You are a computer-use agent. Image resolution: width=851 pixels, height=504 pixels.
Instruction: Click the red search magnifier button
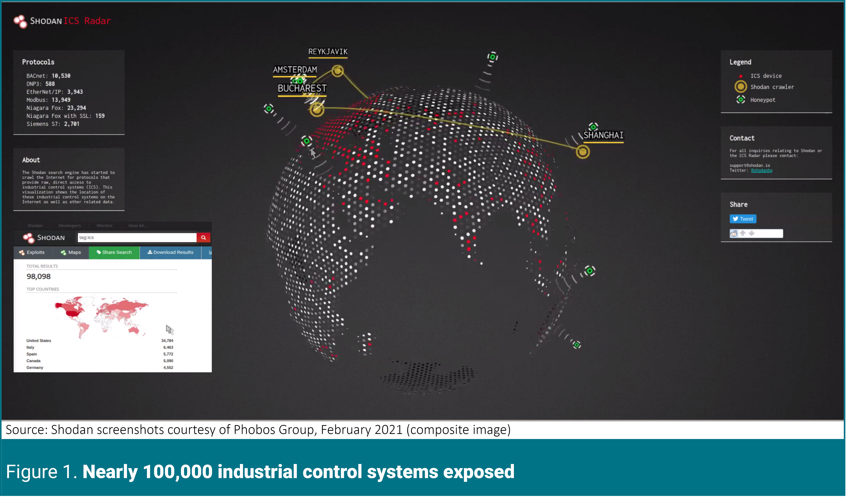click(203, 238)
